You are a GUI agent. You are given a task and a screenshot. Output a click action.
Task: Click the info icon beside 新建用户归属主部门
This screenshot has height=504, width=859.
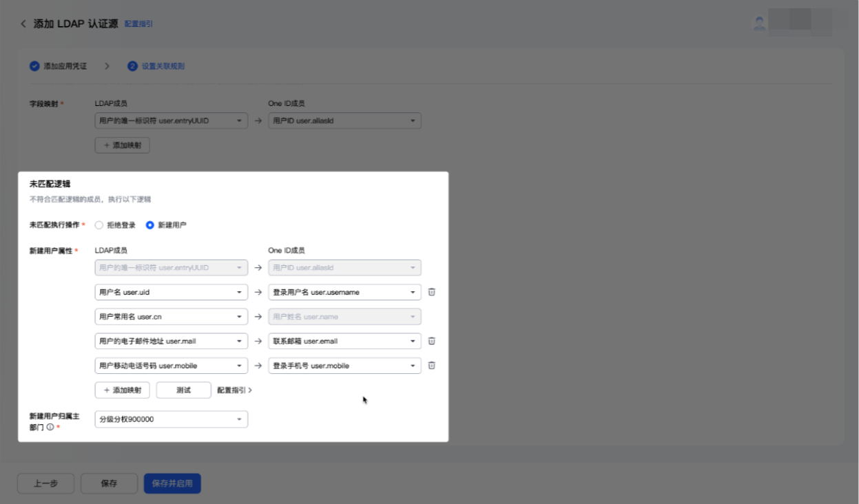[50, 428]
